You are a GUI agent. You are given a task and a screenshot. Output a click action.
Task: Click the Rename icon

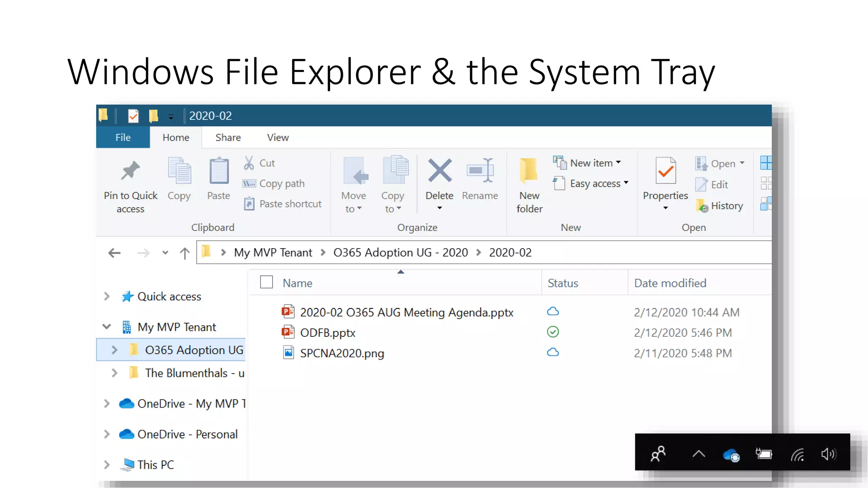480,170
